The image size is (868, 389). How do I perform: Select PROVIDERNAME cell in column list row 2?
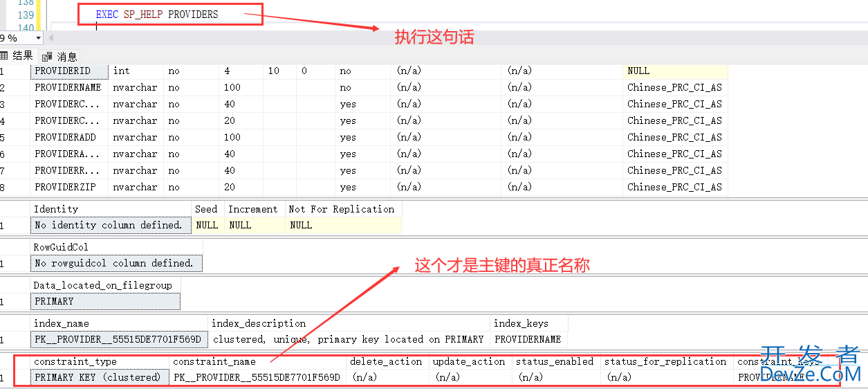click(x=70, y=87)
